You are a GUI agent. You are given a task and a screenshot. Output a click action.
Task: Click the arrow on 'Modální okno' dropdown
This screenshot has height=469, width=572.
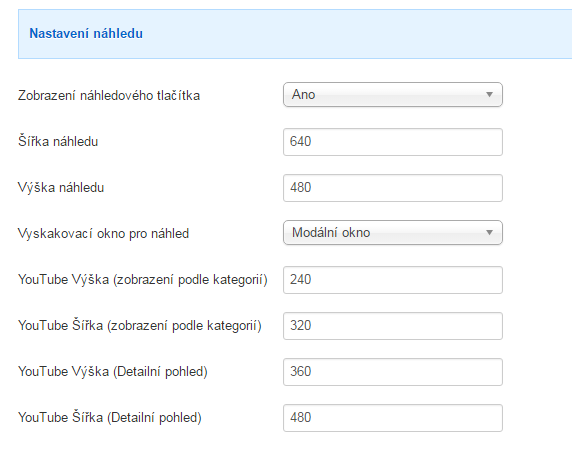click(x=490, y=233)
